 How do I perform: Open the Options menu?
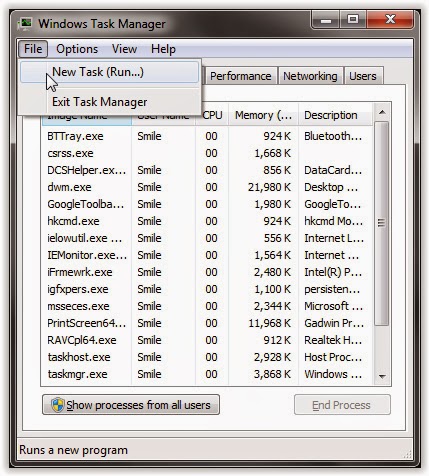click(77, 49)
